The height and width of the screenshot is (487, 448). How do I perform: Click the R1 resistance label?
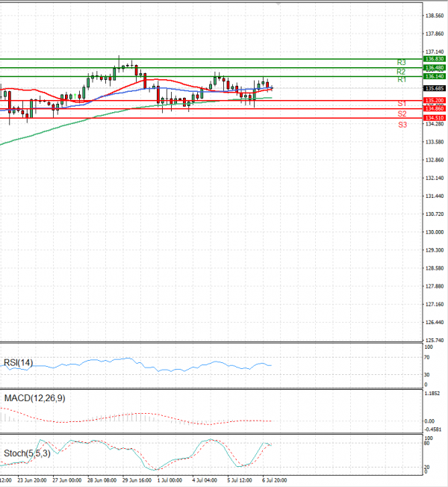402,79
